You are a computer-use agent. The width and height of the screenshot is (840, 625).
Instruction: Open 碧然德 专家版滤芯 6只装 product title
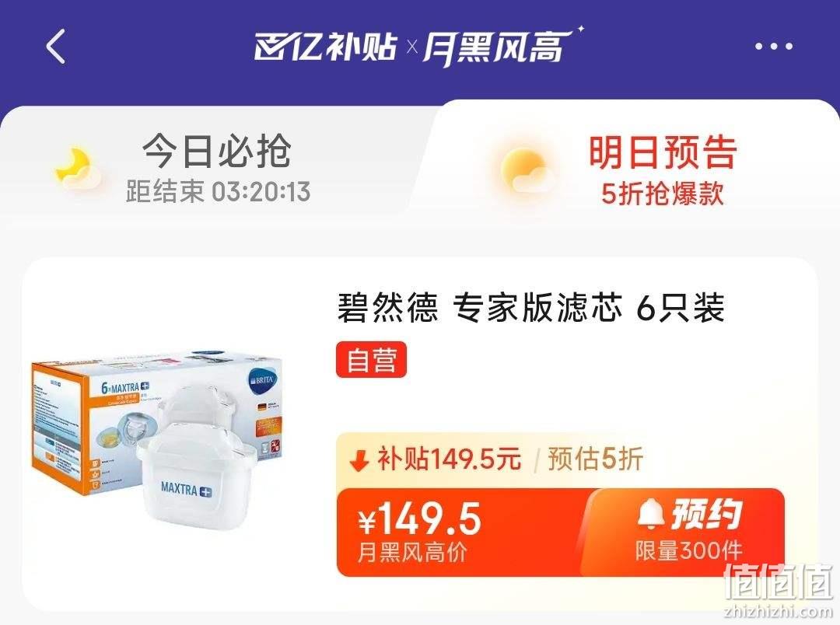(530, 307)
